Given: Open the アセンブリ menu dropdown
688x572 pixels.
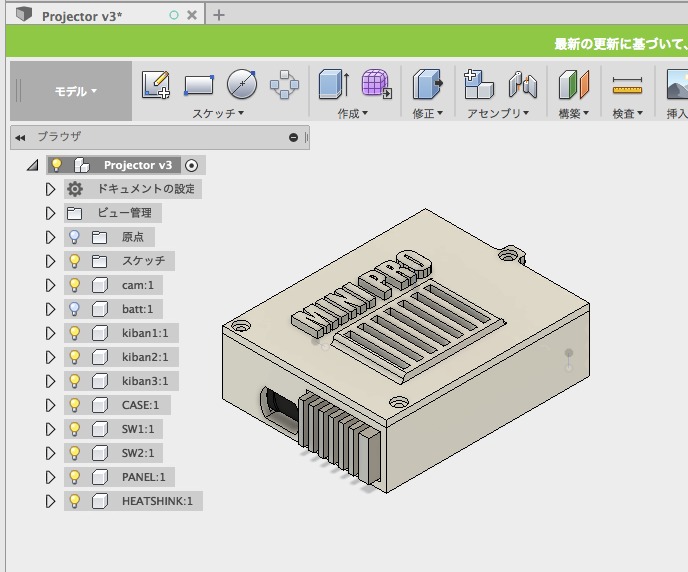Looking at the screenshot, I should tap(497, 114).
